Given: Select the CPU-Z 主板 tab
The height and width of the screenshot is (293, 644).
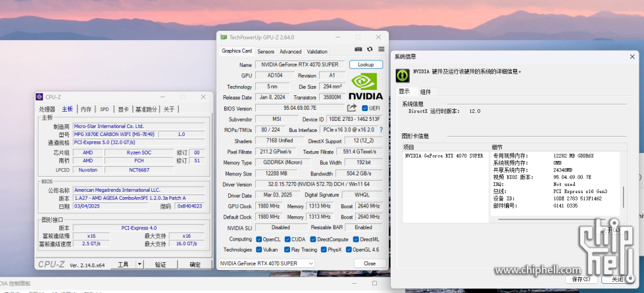Looking at the screenshot, I should pyautogui.click(x=67, y=109).
